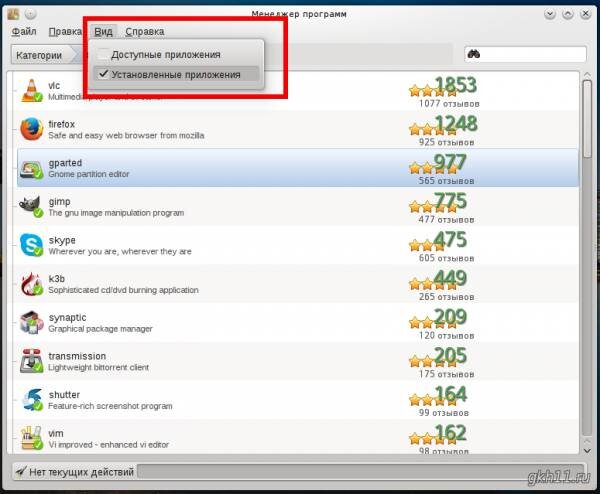Click 'Lightweight bittorrent client' description

[98, 367]
